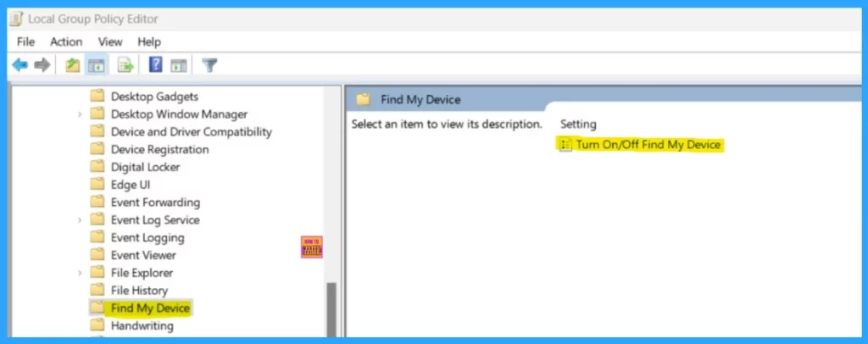Click the Back arrow toolbar icon

coord(20,66)
